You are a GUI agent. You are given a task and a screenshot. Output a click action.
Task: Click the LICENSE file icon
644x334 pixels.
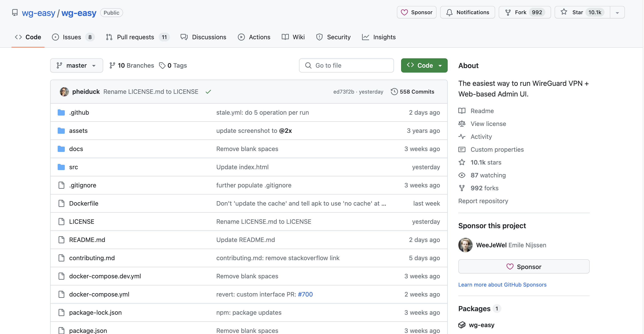(61, 222)
